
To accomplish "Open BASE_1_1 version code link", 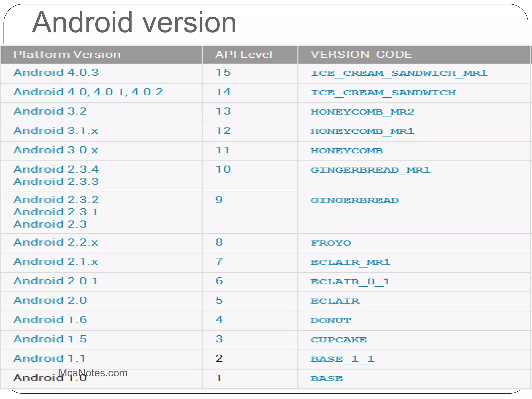I will pyautogui.click(x=343, y=360).
